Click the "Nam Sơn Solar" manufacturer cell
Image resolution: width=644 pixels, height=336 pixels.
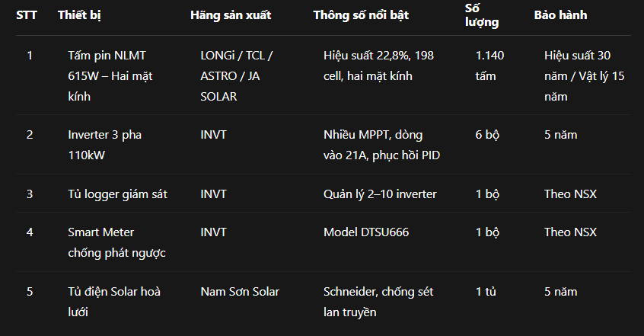click(240, 291)
